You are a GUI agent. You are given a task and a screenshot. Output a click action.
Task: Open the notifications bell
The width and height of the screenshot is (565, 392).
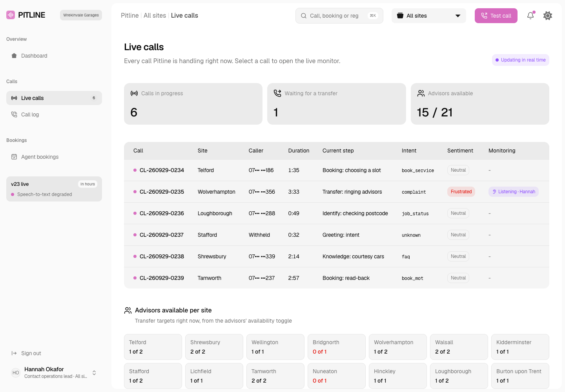[x=530, y=16]
